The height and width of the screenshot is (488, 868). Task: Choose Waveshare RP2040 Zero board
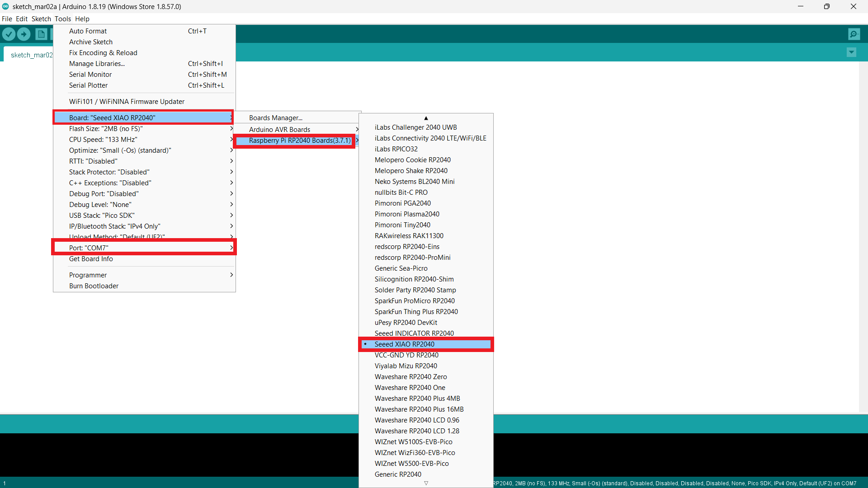pos(410,377)
